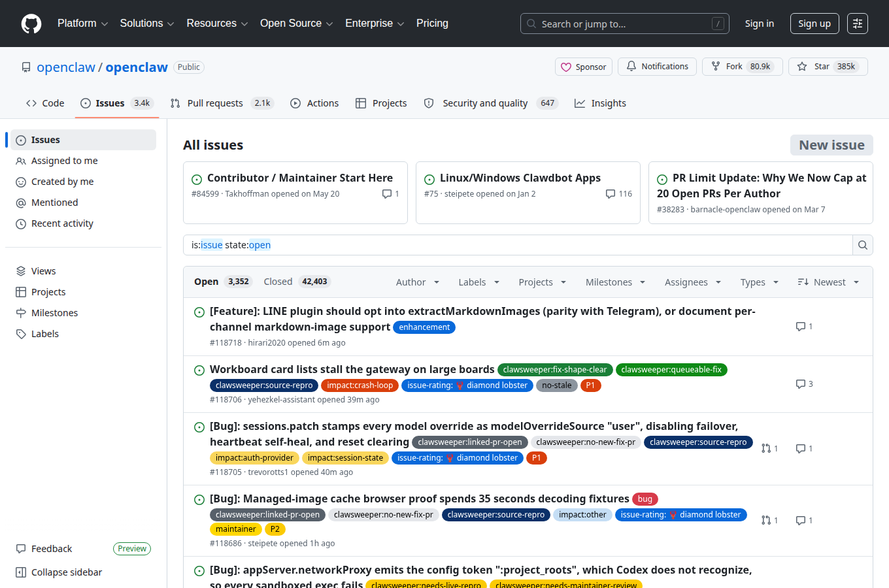Expand the Platform menu
This screenshot has height=588, width=889.
coord(83,24)
